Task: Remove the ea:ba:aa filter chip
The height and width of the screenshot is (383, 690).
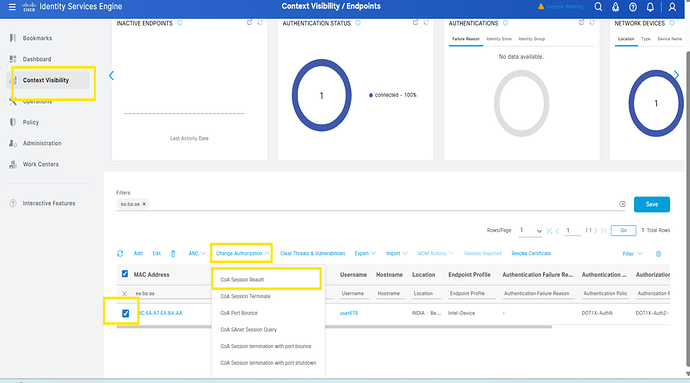Action: pyautogui.click(x=144, y=204)
